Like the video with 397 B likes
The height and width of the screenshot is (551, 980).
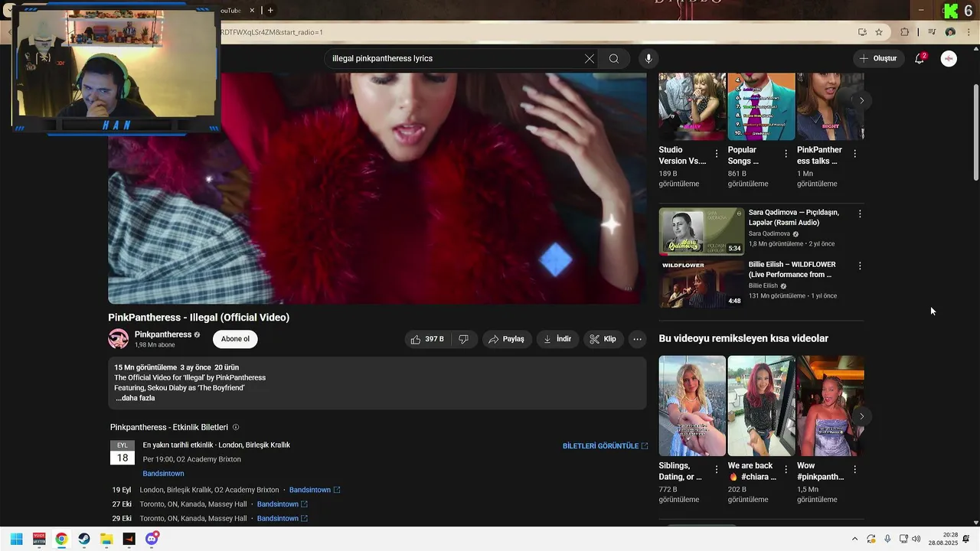(427, 339)
